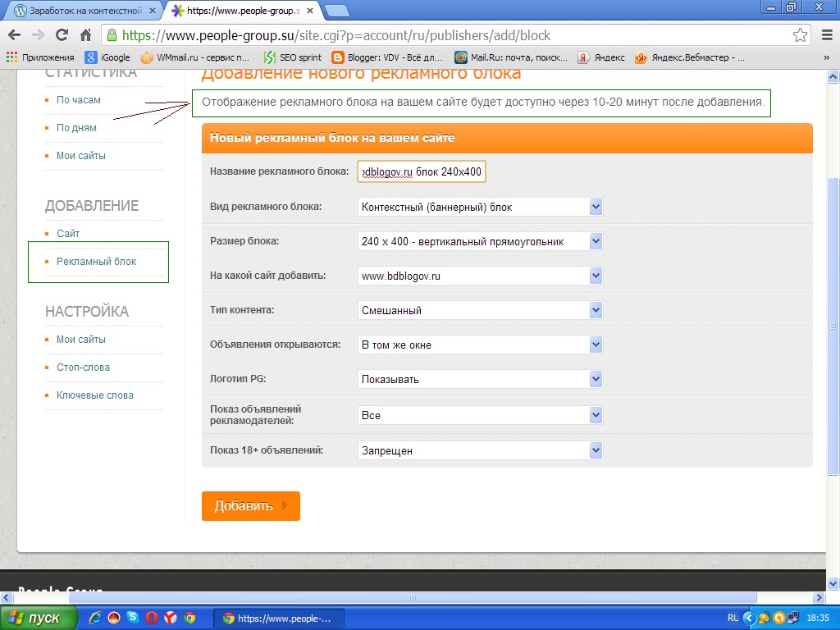Launch Internet Explorer from quick launch

coord(95,618)
